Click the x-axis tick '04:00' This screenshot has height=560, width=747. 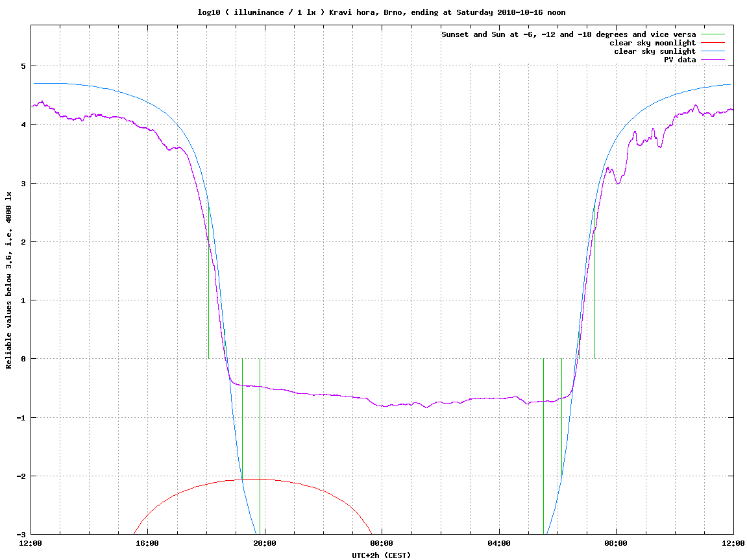tap(499, 543)
